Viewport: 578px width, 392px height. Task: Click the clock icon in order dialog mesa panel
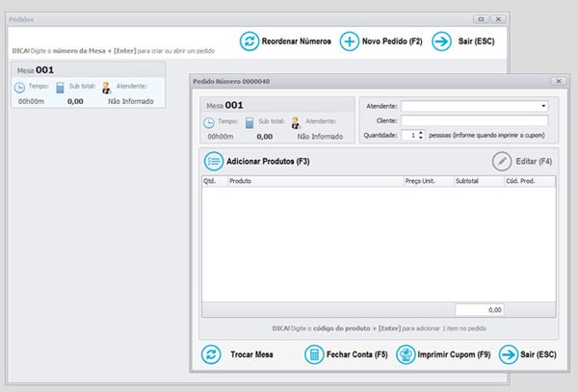click(209, 122)
